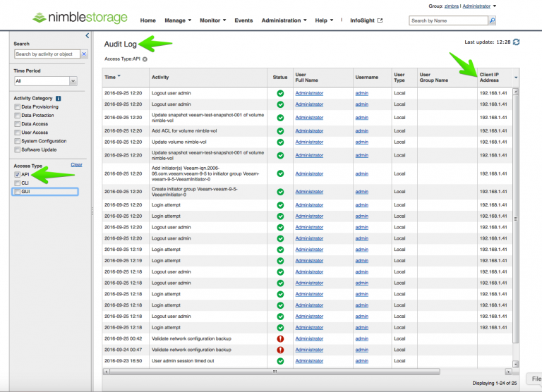The height and width of the screenshot is (392, 542).
Task: Open the column options arrow beside Client IP Address
Action: click(x=516, y=78)
